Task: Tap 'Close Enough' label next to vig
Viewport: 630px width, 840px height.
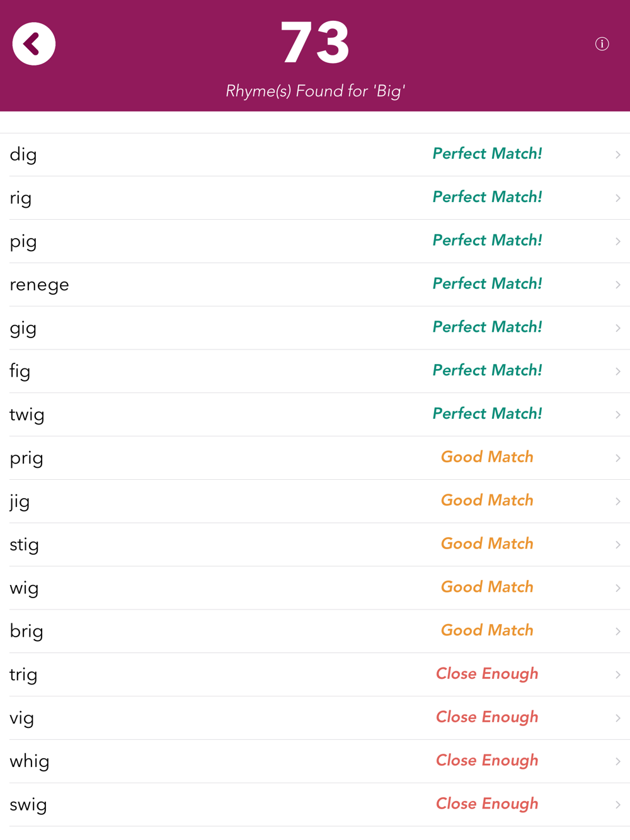Action: pos(487,717)
